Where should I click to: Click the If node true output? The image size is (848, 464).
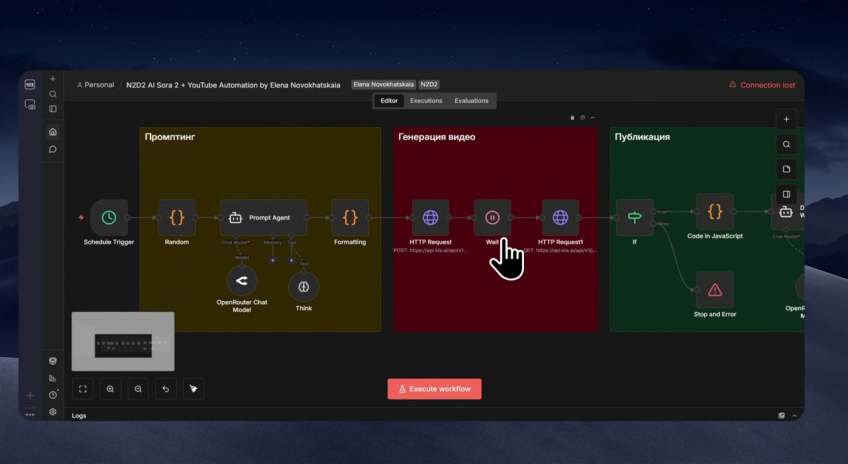[653, 211]
